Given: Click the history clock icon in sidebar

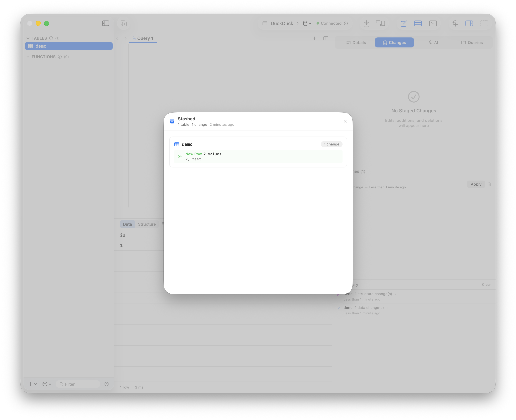Looking at the screenshot, I should 106,384.
